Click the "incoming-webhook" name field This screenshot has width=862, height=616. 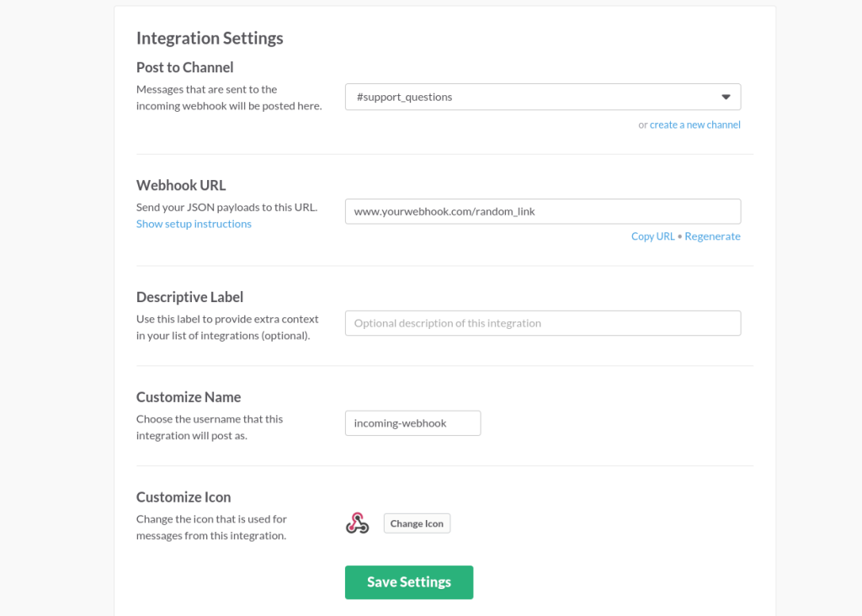[x=412, y=422]
